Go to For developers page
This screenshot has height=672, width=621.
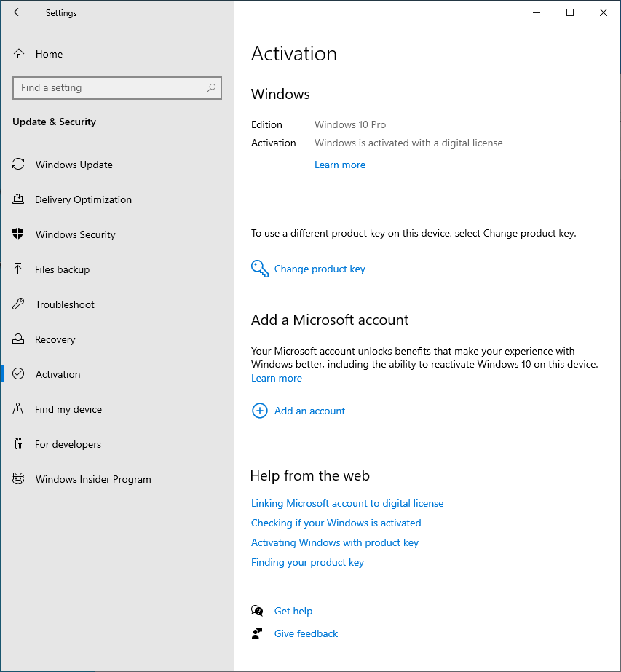[x=68, y=444]
